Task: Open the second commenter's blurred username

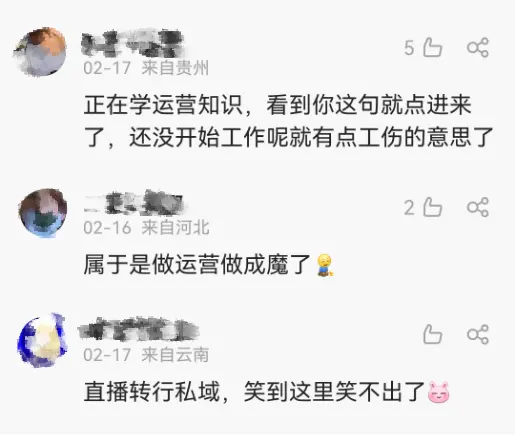Action: (133, 203)
